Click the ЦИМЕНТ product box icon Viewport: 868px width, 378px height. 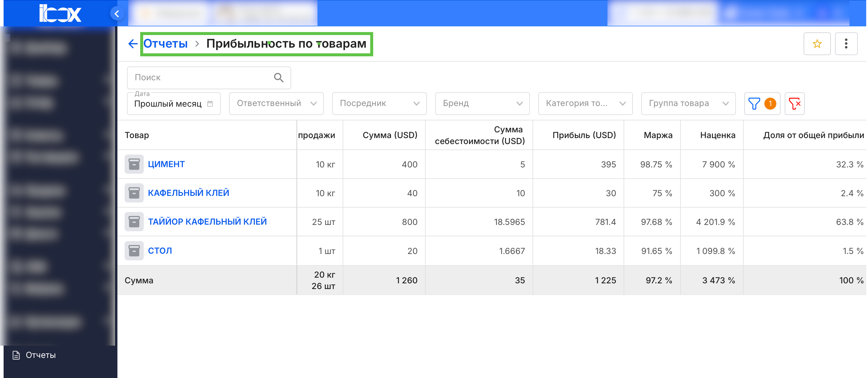134,164
